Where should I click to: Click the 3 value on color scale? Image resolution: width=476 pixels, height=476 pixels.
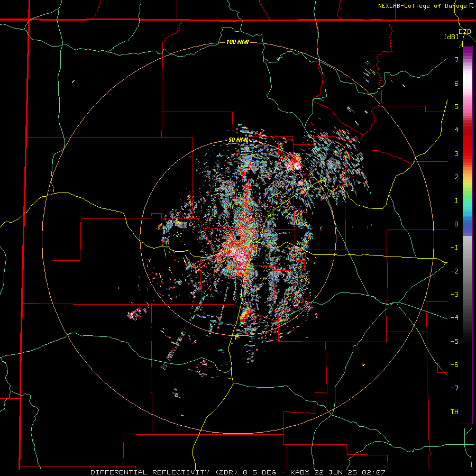point(456,153)
